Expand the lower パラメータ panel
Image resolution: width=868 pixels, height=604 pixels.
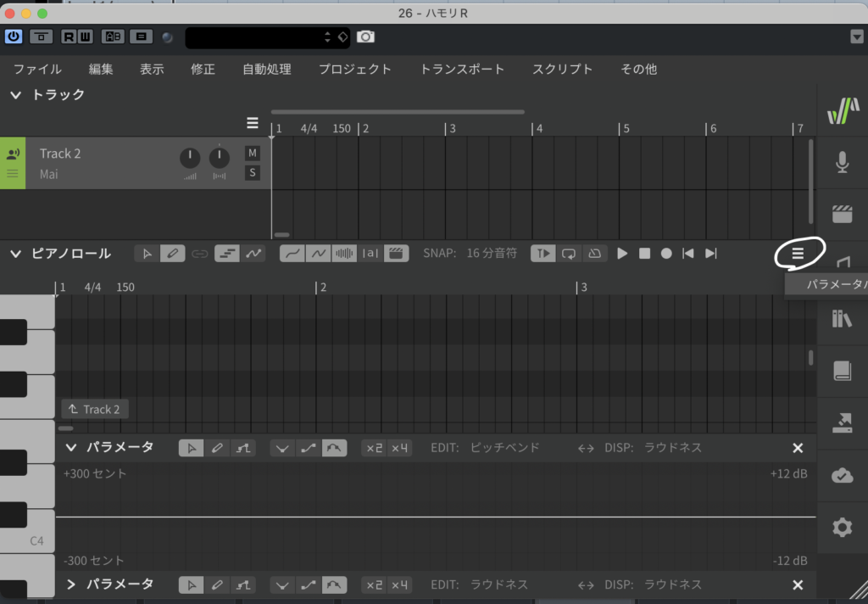coord(71,584)
